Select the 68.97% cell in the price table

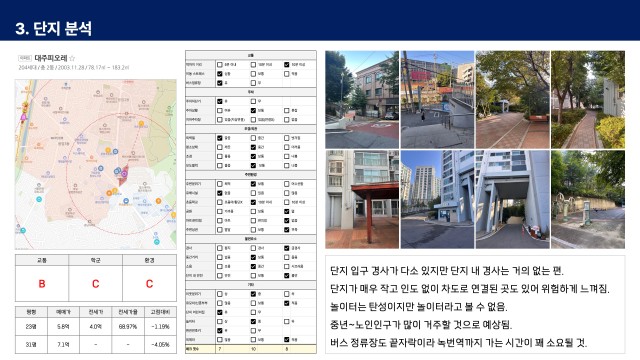[128, 327]
